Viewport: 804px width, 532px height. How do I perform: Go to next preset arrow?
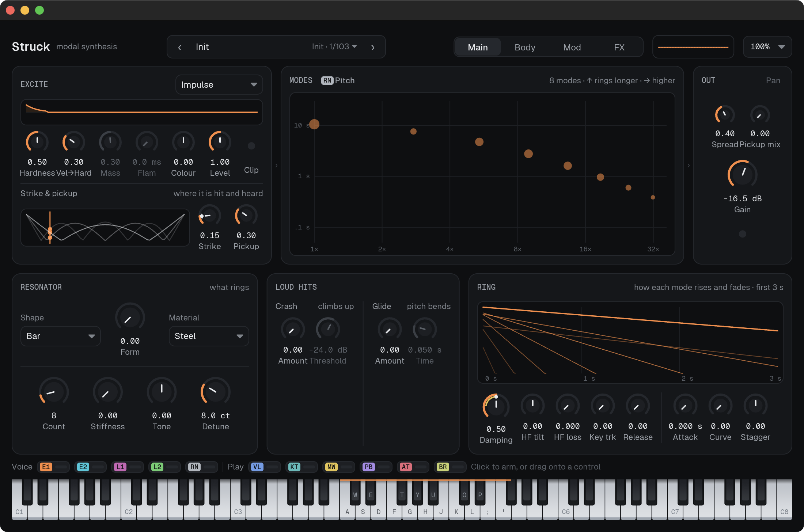pos(373,47)
